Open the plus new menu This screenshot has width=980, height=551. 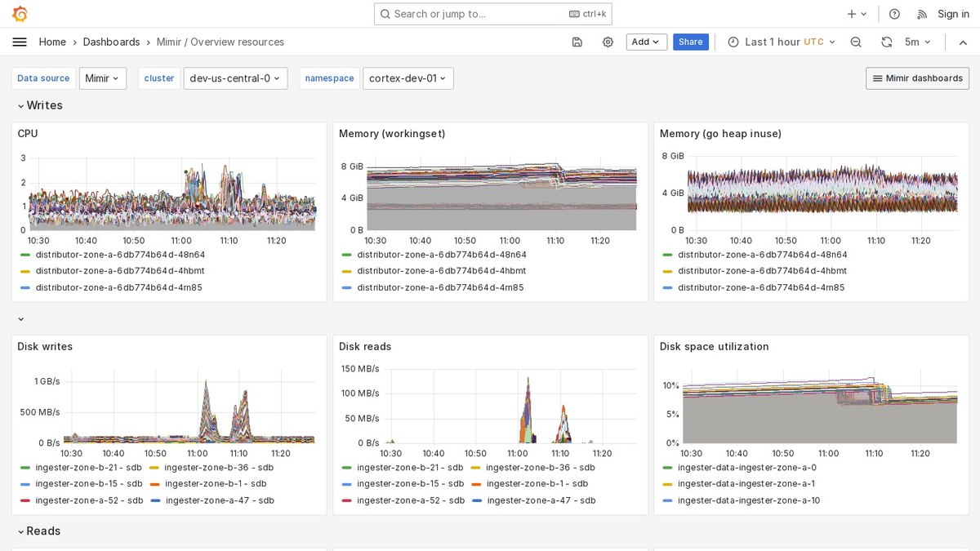[857, 14]
